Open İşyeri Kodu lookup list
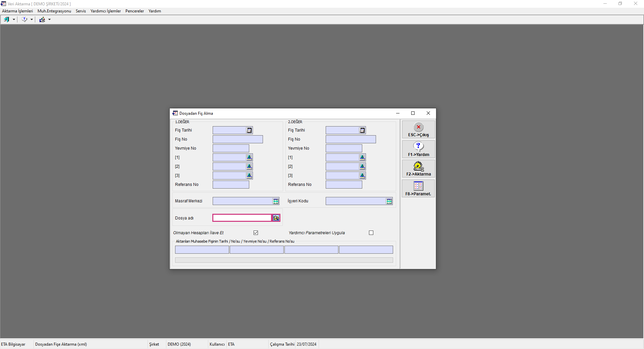Image resolution: width=644 pixels, height=349 pixels. (x=389, y=201)
